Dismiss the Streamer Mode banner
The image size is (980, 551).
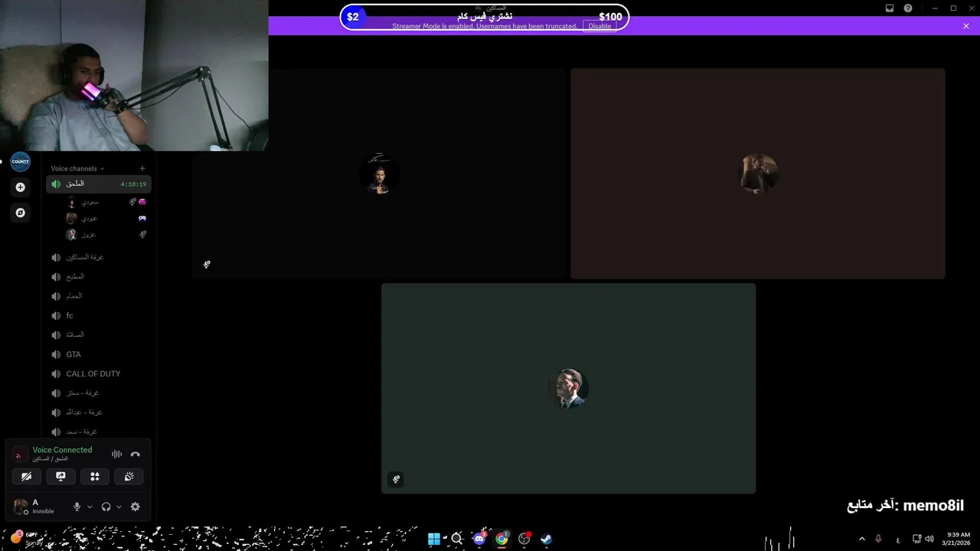[966, 26]
